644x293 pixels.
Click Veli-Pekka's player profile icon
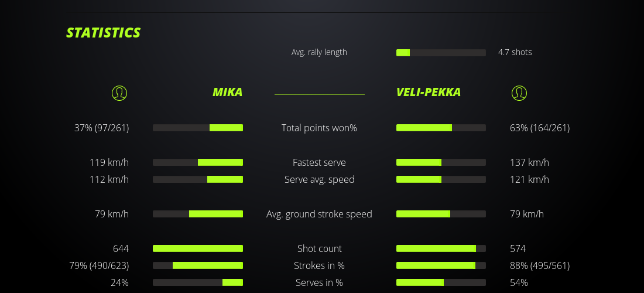[519, 93]
